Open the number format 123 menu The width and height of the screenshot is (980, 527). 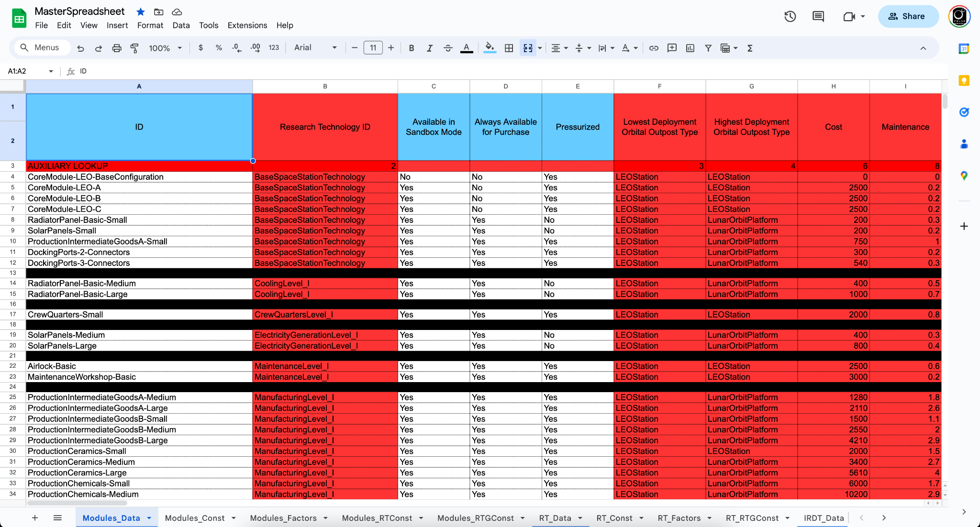[274, 48]
